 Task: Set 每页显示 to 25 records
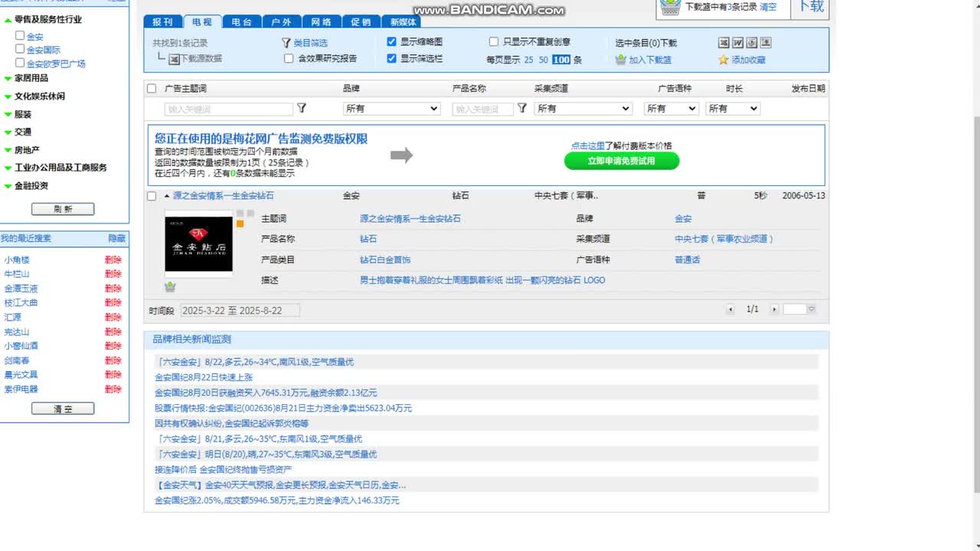coord(528,60)
